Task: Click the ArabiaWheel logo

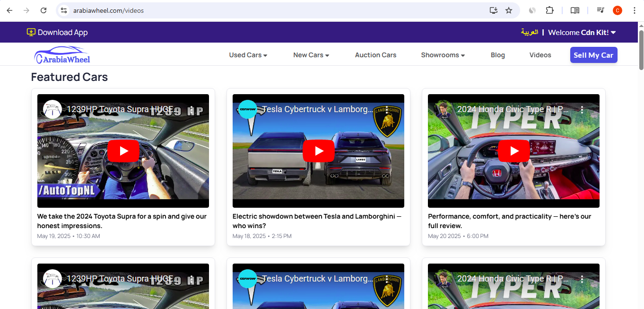Action: (x=62, y=55)
